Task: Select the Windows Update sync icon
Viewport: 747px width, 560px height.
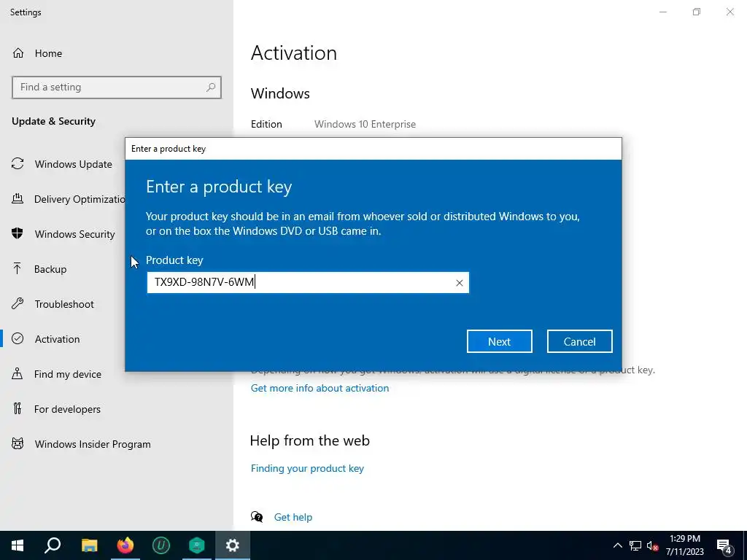Action: pos(18,164)
